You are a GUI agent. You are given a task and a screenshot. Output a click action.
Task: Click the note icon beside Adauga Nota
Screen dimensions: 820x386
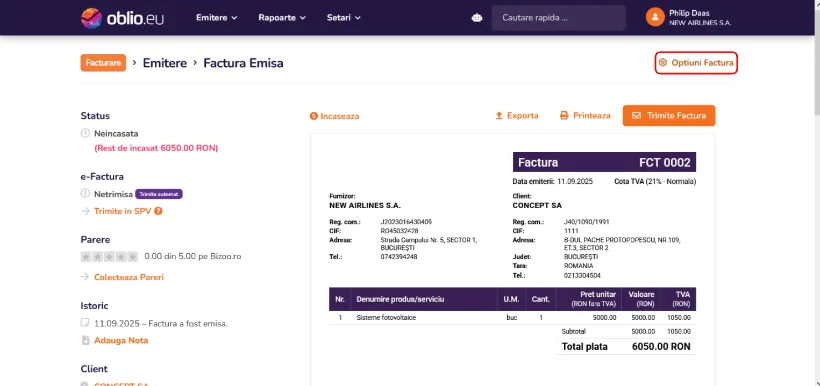pos(85,340)
